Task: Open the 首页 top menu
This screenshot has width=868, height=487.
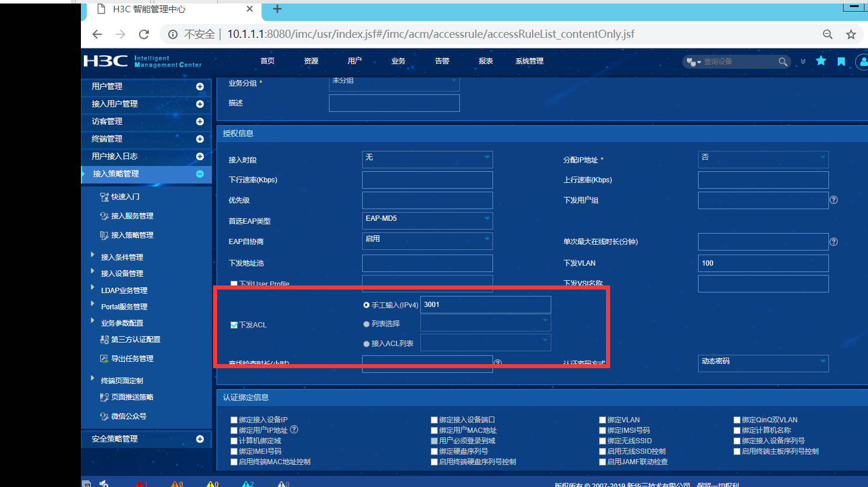Action: pos(267,61)
